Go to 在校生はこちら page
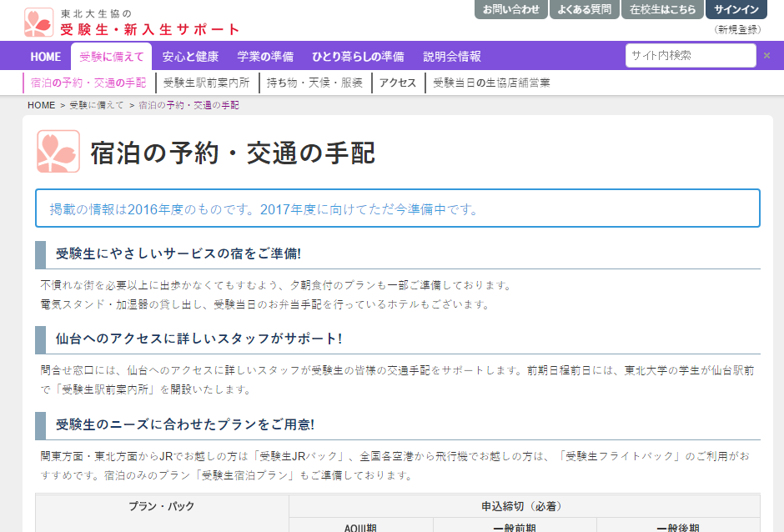The image size is (784, 532). coord(662,9)
